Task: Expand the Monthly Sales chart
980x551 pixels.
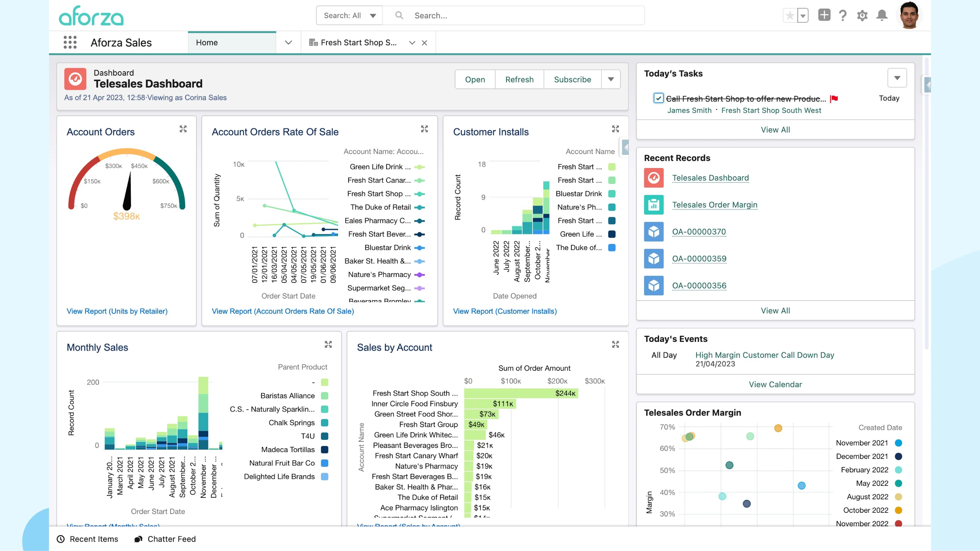Action: point(328,345)
